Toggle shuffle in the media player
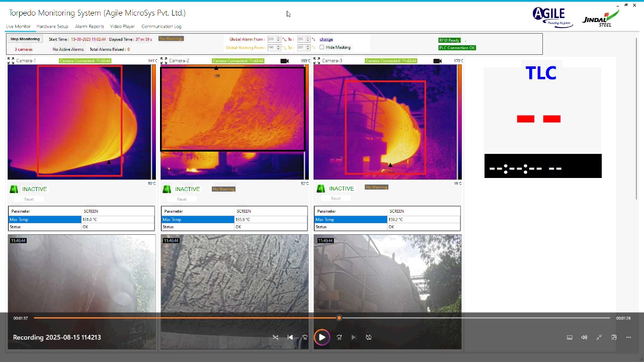The height and width of the screenshot is (362, 644). click(275, 337)
